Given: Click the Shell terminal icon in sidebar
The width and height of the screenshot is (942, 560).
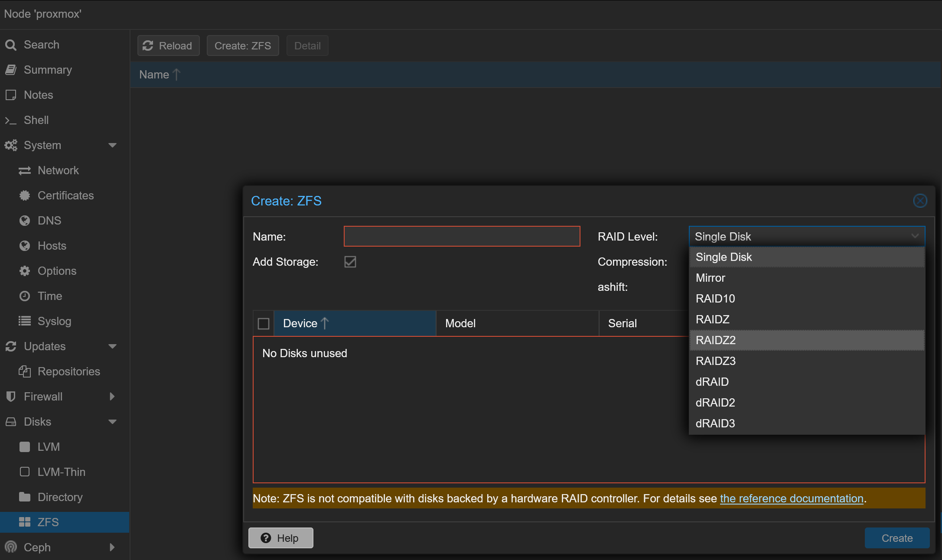Looking at the screenshot, I should [x=10, y=120].
